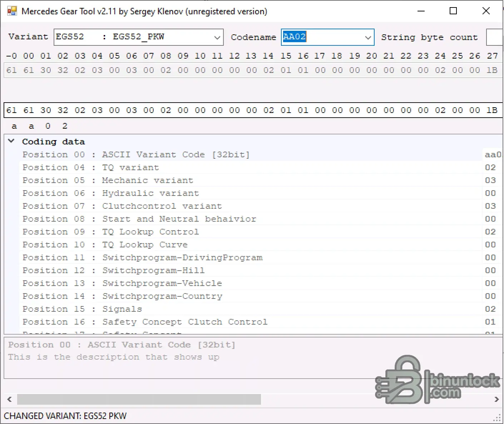Image resolution: width=504 pixels, height=424 pixels.
Task: Click value 02 of TQ Lookup Control
Action: pyautogui.click(x=490, y=232)
